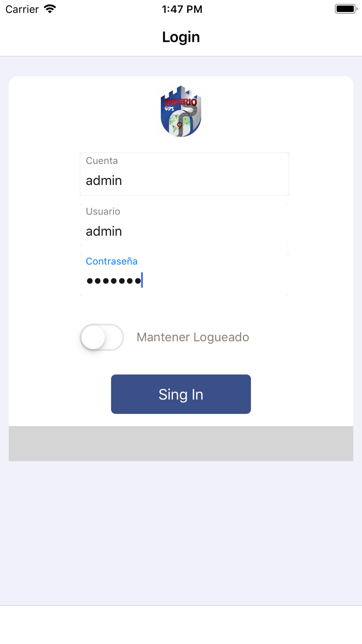Place cursor in Cuenta's admin text
Image resolution: width=362 pixels, height=644 pixels.
(x=104, y=180)
